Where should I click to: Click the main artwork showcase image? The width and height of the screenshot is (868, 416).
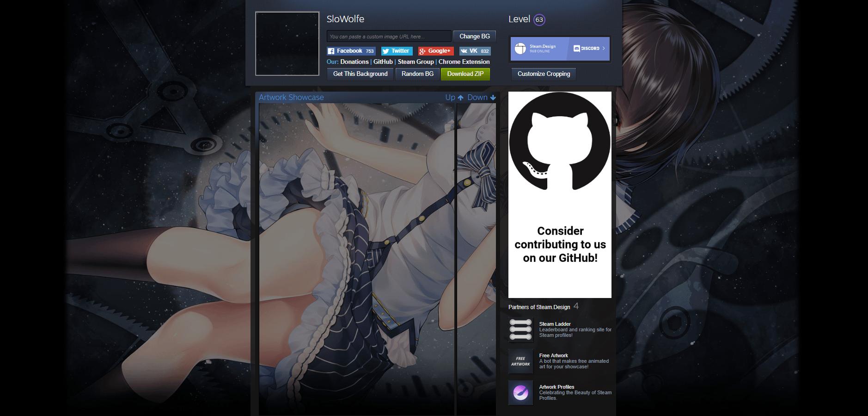point(357,259)
